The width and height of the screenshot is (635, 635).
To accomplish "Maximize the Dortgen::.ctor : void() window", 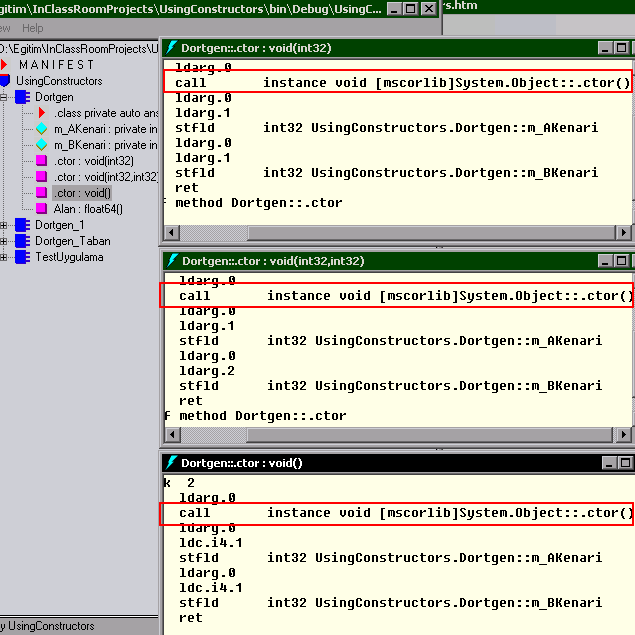I will (624, 463).
